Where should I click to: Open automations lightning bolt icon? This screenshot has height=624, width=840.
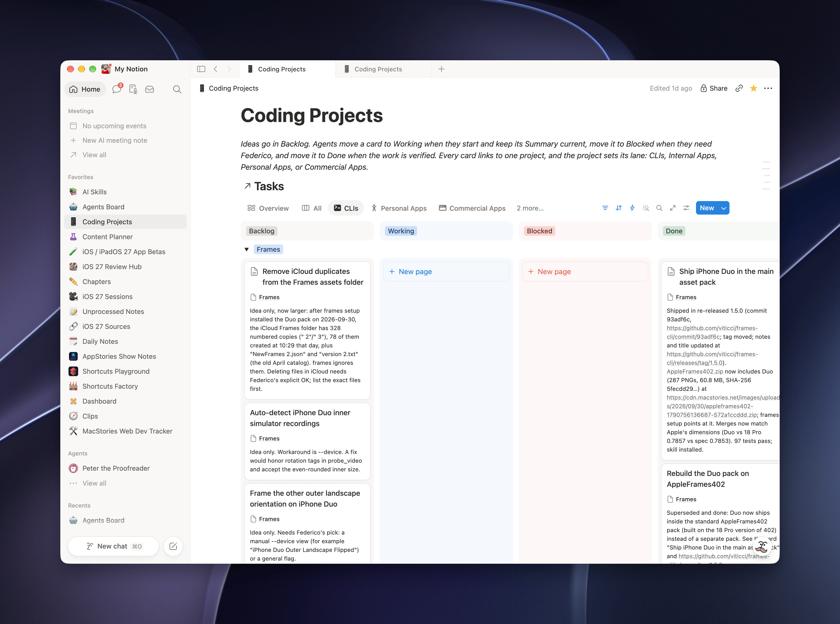[632, 208]
